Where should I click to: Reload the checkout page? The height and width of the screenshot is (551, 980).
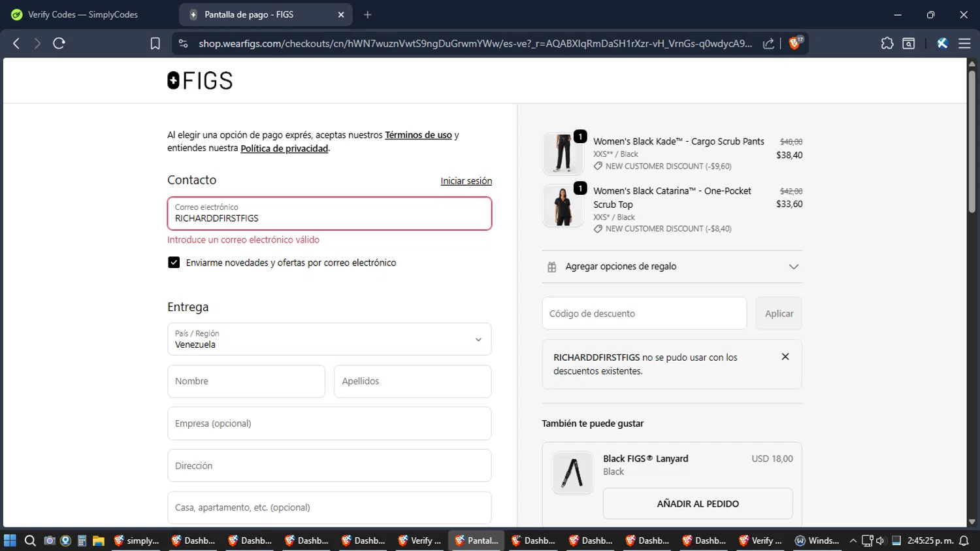coord(59,43)
